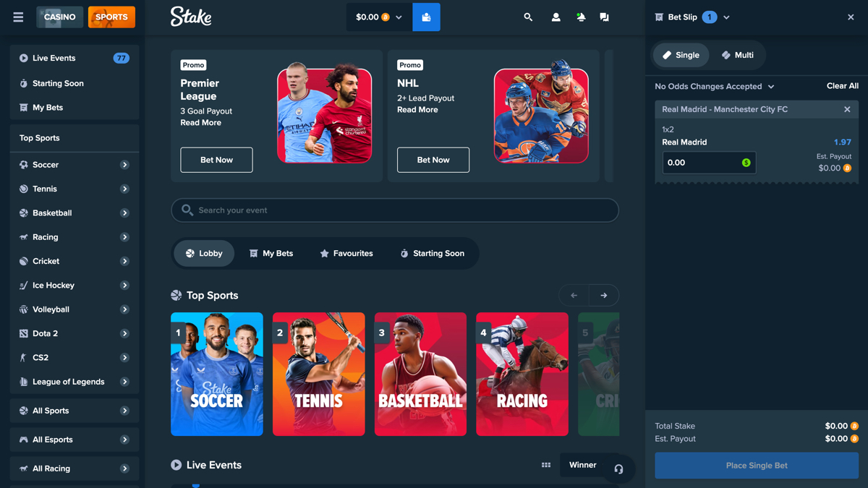868x488 pixels.
Task: Select the CS2 icon in the sidebar
Action: click(x=25, y=357)
